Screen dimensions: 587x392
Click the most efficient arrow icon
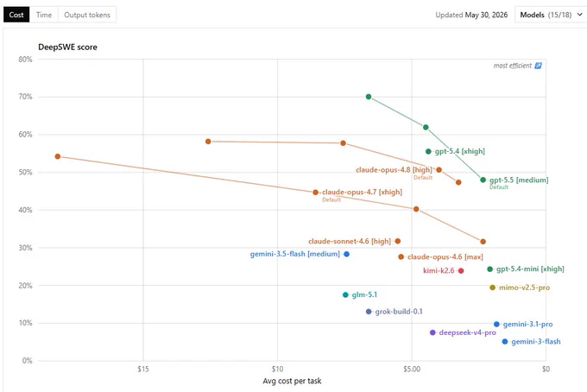[538, 66]
